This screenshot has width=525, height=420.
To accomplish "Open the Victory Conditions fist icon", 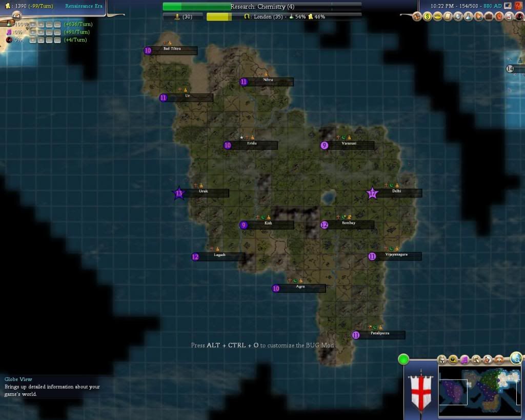I will pyautogui.click(x=499, y=16).
